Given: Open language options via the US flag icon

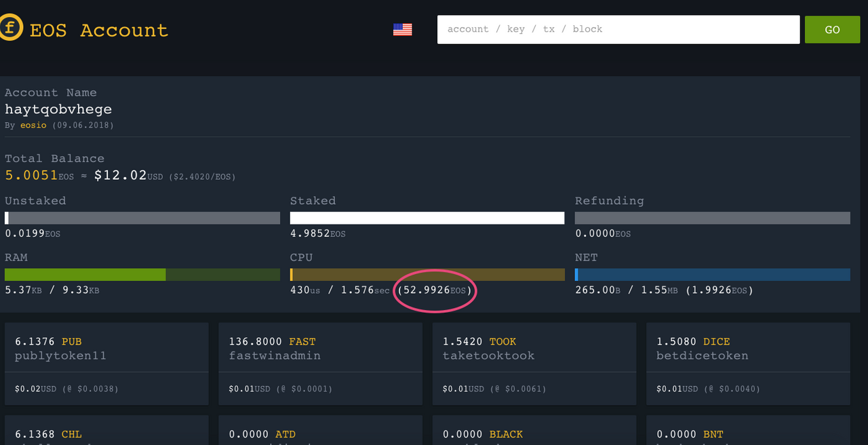Looking at the screenshot, I should pos(402,29).
